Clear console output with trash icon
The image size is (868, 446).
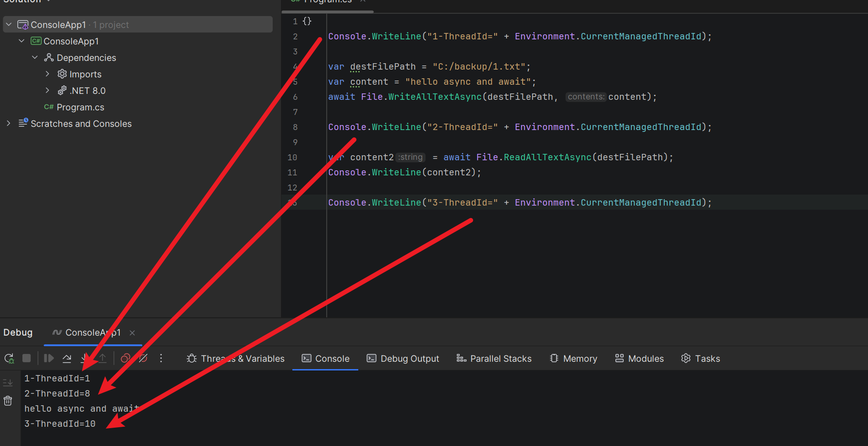coord(8,401)
